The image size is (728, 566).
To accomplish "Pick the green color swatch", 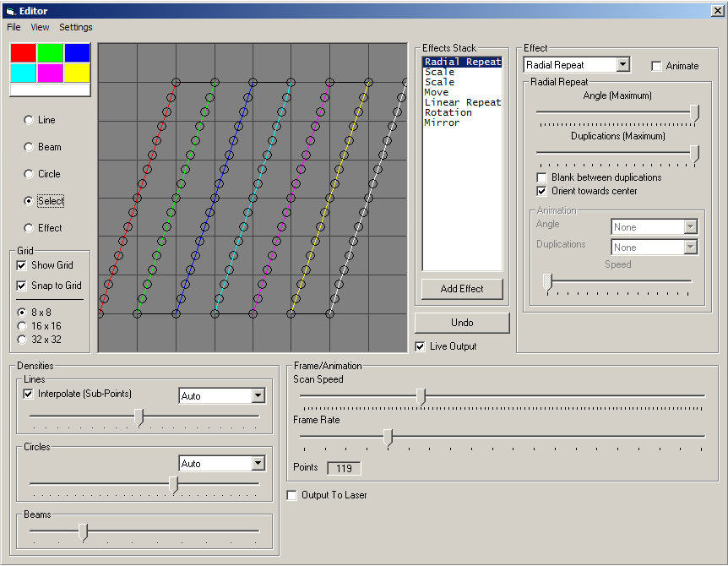I will 51,53.
